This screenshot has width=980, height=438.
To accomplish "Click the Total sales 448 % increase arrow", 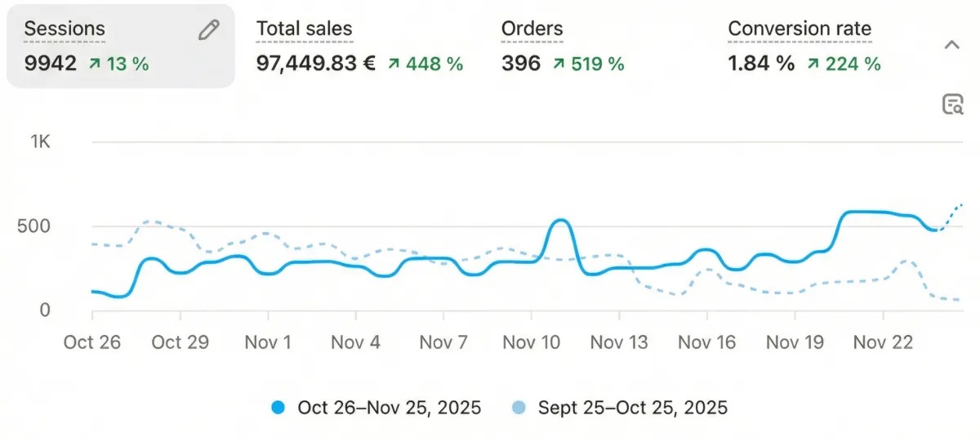I will point(395,64).
